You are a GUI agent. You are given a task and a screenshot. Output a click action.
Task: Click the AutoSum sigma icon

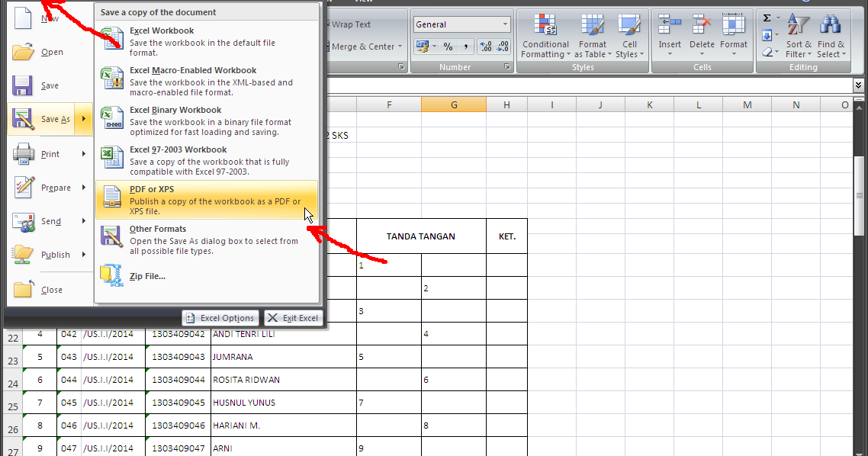(767, 18)
